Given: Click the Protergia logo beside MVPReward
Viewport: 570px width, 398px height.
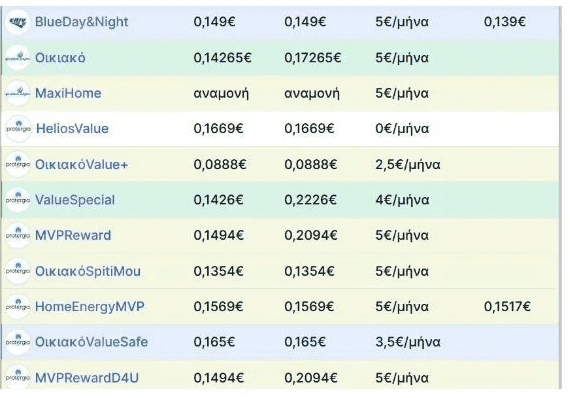Looking at the screenshot, I should pyautogui.click(x=17, y=236).
